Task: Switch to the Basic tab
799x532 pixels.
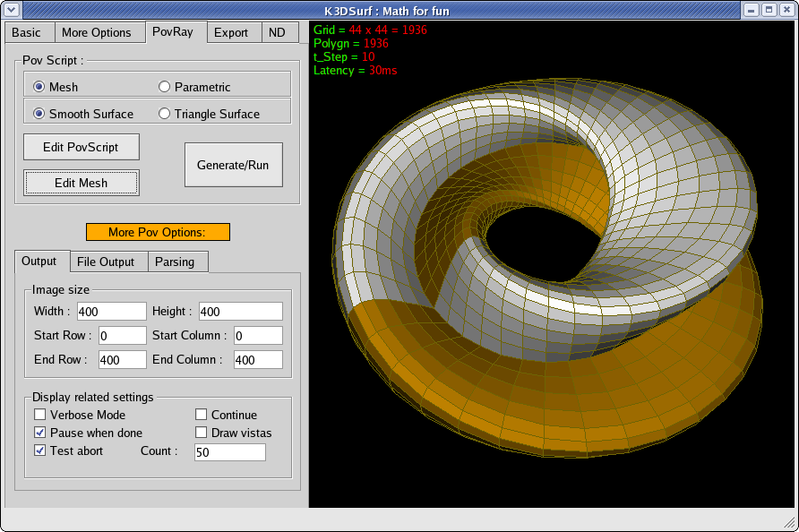Action: click(x=27, y=33)
